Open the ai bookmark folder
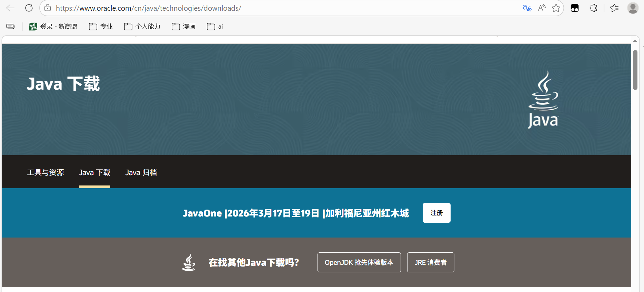 tap(215, 27)
